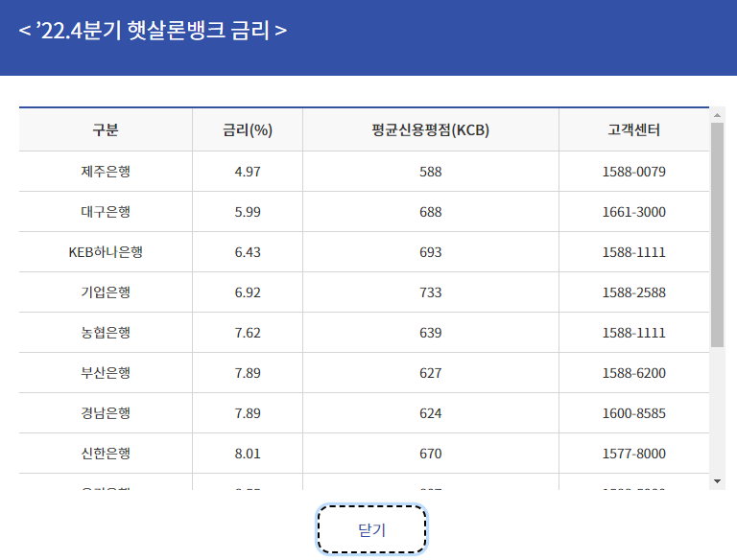Screen dimensions: 737x560
Task: Click the credit score 624 cell
Action: point(431,413)
